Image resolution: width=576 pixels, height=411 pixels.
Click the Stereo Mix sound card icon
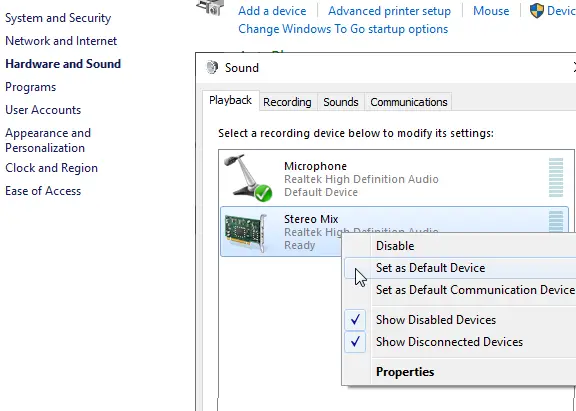click(x=245, y=232)
